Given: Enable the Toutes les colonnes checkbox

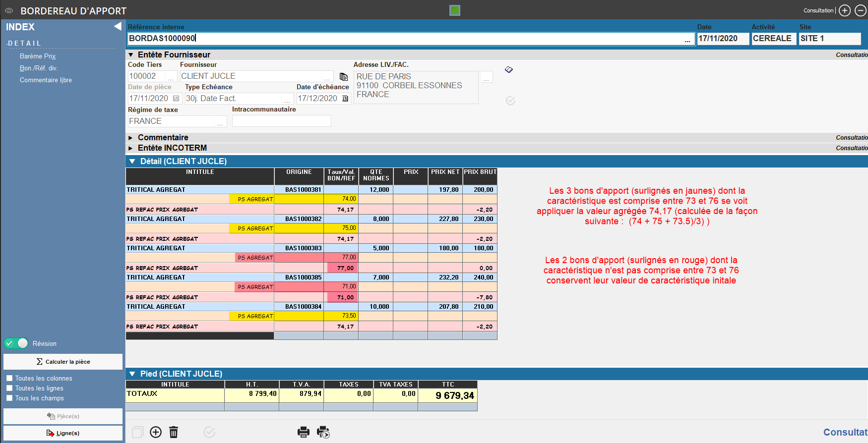Looking at the screenshot, I should click(9, 378).
